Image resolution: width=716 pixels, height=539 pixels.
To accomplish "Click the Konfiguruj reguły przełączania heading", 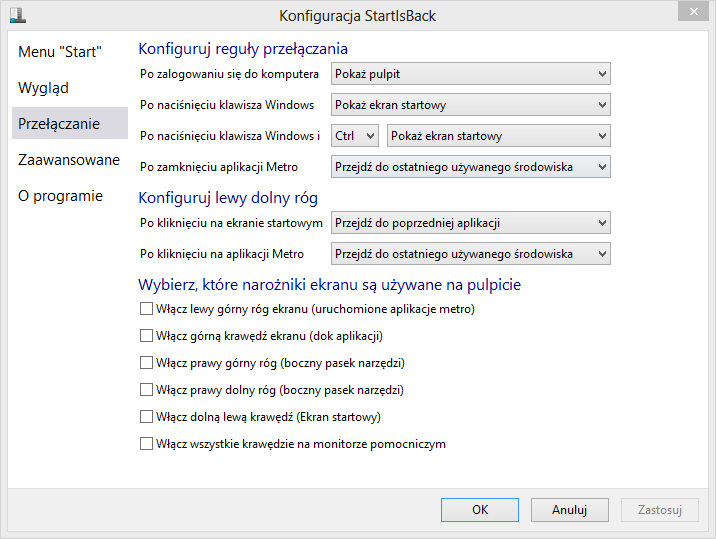I will click(x=243, y=49).
